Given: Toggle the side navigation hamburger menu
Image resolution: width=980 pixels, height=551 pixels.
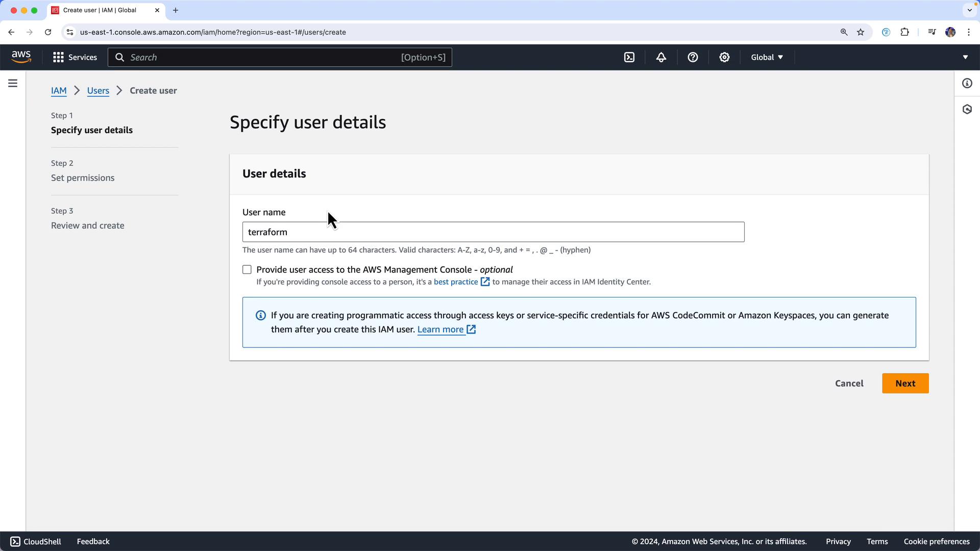Looking at the screenshot, I should (13, 83).
